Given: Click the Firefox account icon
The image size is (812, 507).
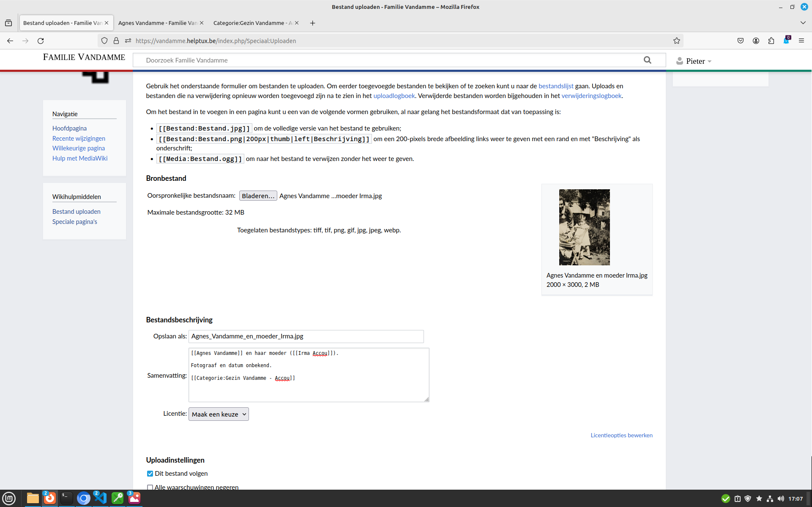Looking at the screenshot, I should tap(756, 41).
